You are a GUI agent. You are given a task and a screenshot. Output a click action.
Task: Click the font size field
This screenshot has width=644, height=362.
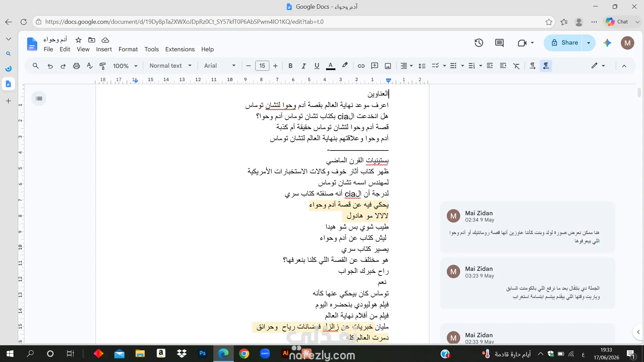[x=262, y=66]
